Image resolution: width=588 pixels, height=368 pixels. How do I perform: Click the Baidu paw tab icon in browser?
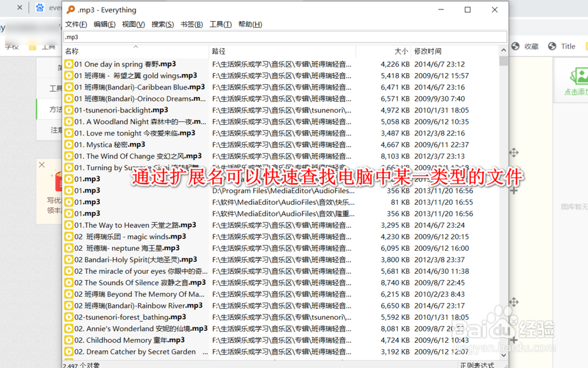(x=40, y=7)
